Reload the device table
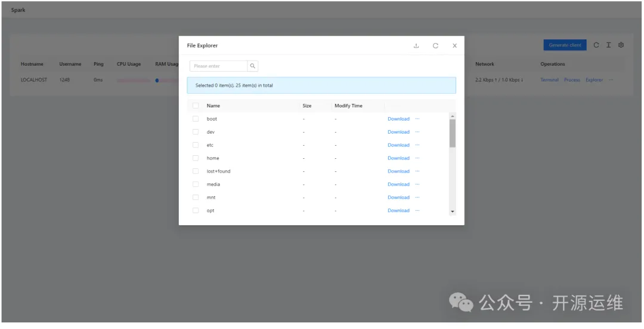Screen dimensions: 644x329 596,45
